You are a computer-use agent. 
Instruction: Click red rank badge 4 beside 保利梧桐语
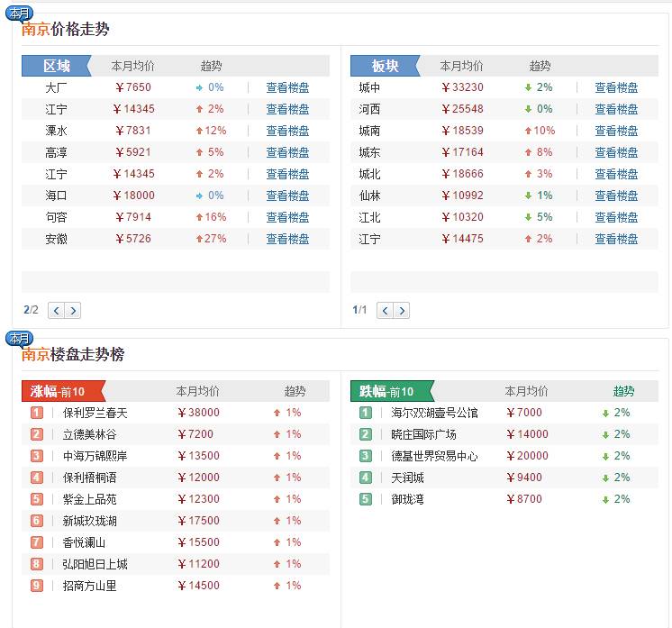coord(37,478)
